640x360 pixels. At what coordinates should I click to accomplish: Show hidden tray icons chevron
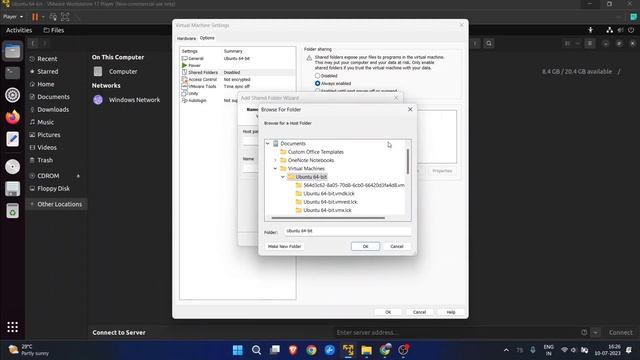click(x=506, y=350)
